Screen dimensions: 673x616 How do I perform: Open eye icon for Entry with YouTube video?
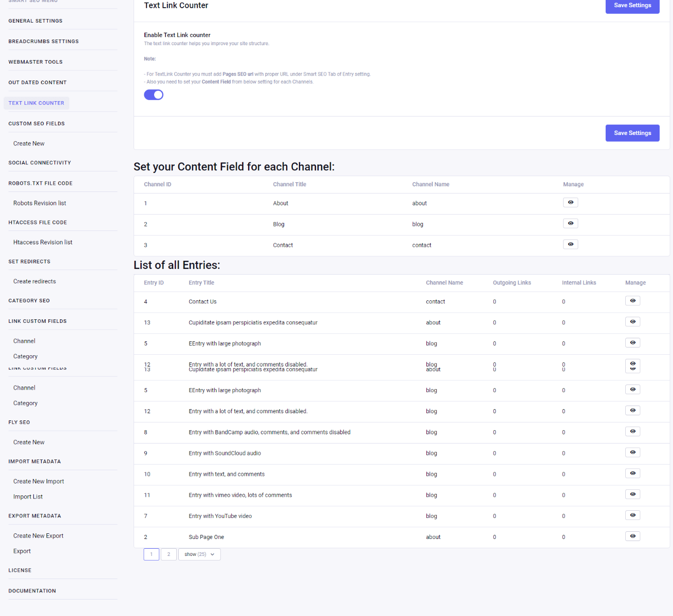[632, 515]
